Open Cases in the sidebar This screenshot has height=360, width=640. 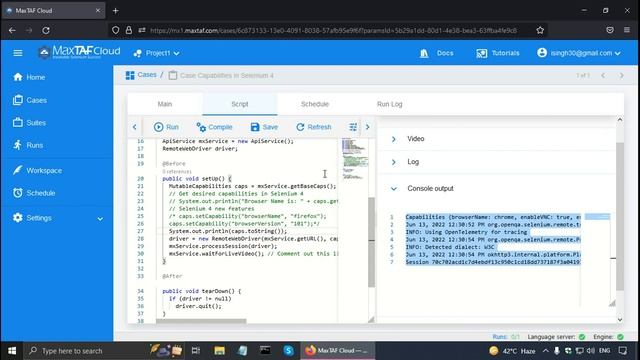(30, 100)
